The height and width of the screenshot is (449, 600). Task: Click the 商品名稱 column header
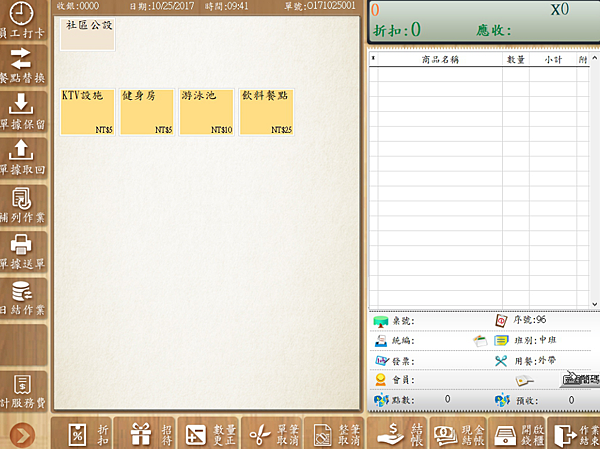tap(440, 60)
